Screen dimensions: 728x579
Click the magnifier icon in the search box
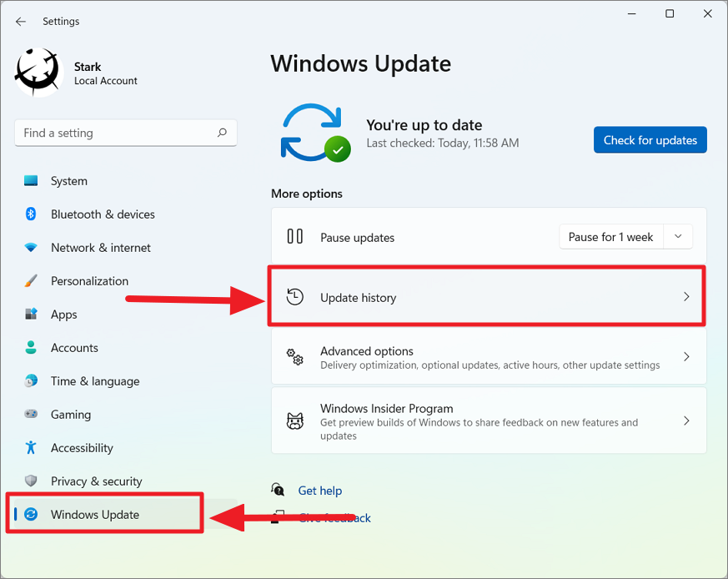click(x=222, y=133)
